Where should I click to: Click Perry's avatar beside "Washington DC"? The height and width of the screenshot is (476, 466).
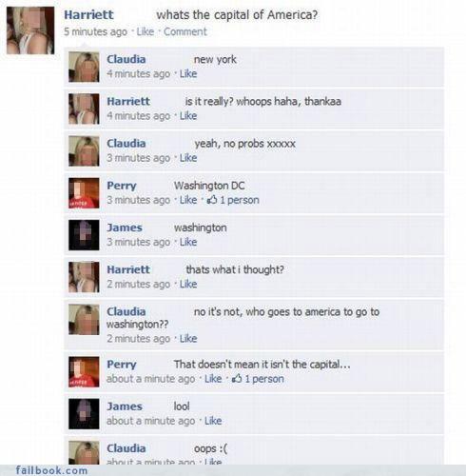coord(84,193)
